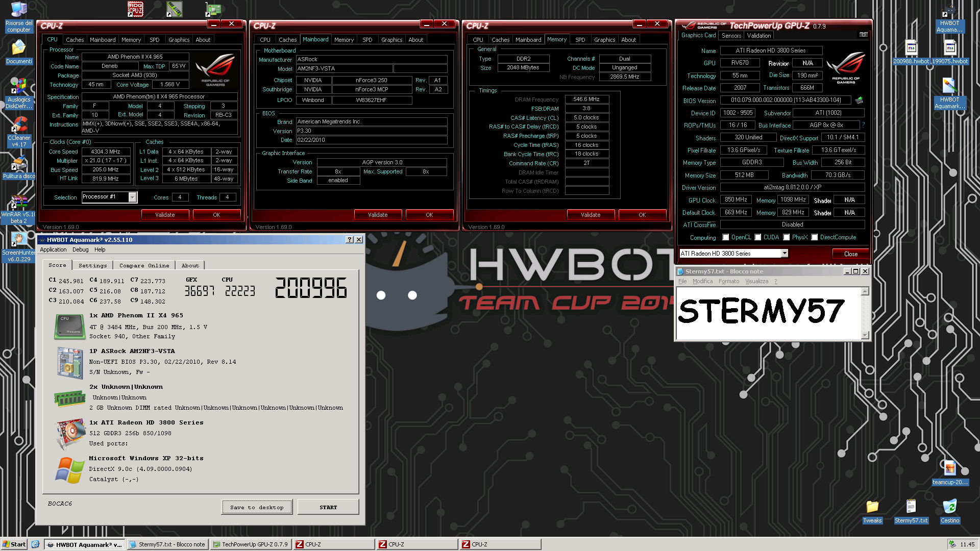The image size is (980, 551).
Task: Open Validation tab in GPU-Z
Action: pyautogui.click(x=758, y=36)
